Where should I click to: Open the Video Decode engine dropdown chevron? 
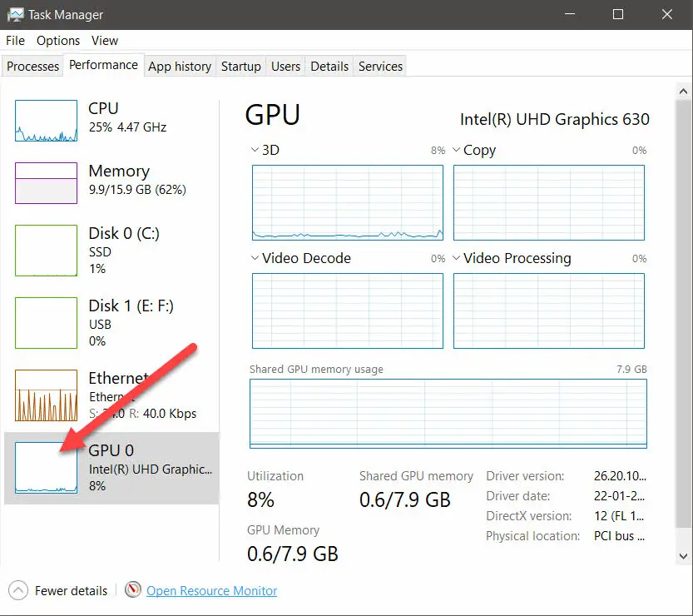255,258
